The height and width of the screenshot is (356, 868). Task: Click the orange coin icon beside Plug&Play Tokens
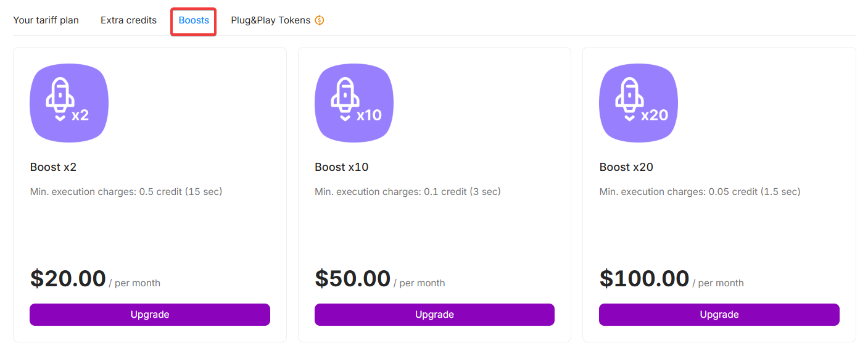point(320,20)
